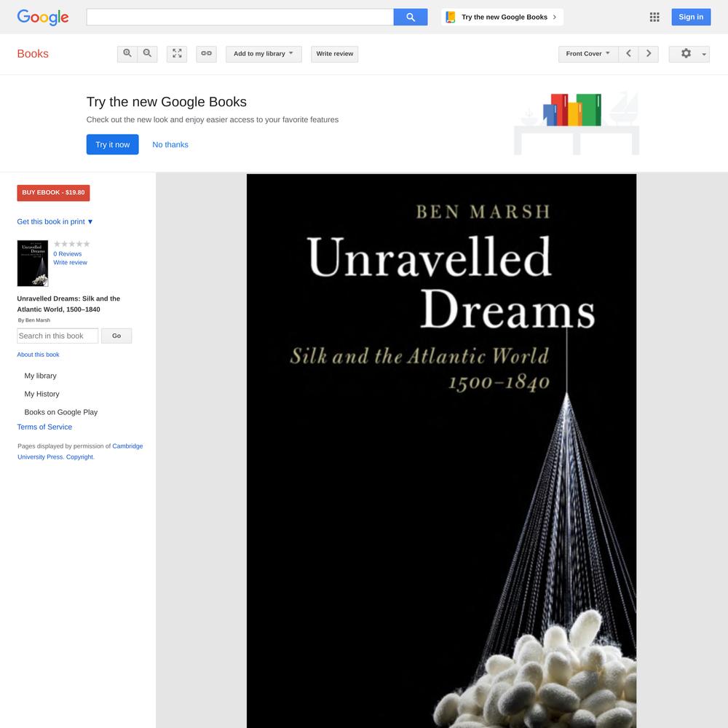The width and height of the screenshot is (728, 728).
Task: Focus the Google search field
Action: (240, 17)
